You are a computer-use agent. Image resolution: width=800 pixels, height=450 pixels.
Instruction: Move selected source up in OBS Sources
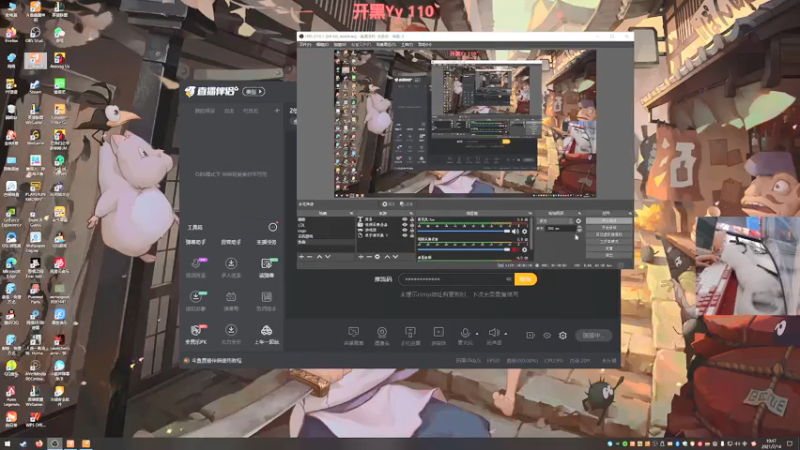tap(387, 257)
